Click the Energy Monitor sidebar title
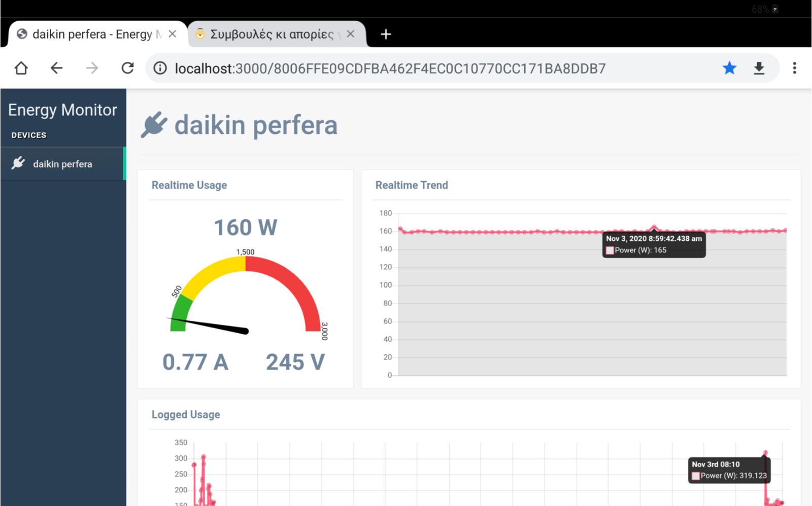This screenshot has height=506, width=812. (62, 110)
